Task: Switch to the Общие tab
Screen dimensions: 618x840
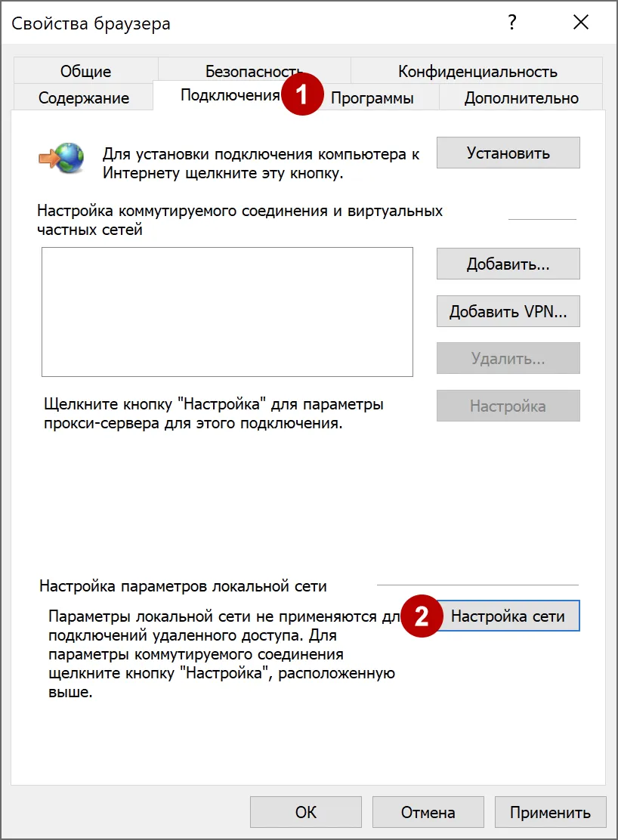Action: [x=85, y=70]
